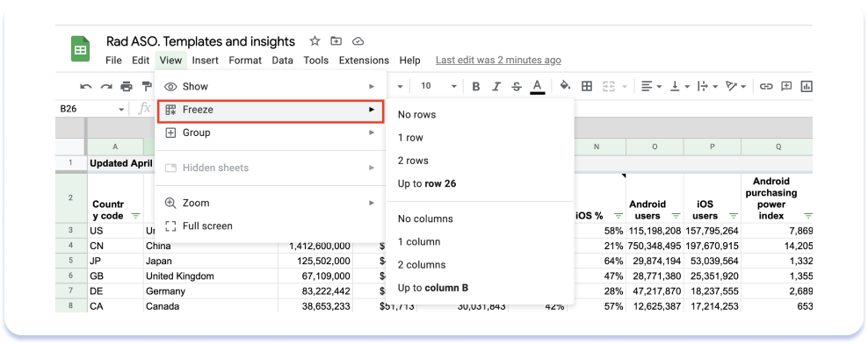This screenshot has width=868, height=344.
Task: Freeze up to column B
Action: pyautogui.click(x=480, y=288)
